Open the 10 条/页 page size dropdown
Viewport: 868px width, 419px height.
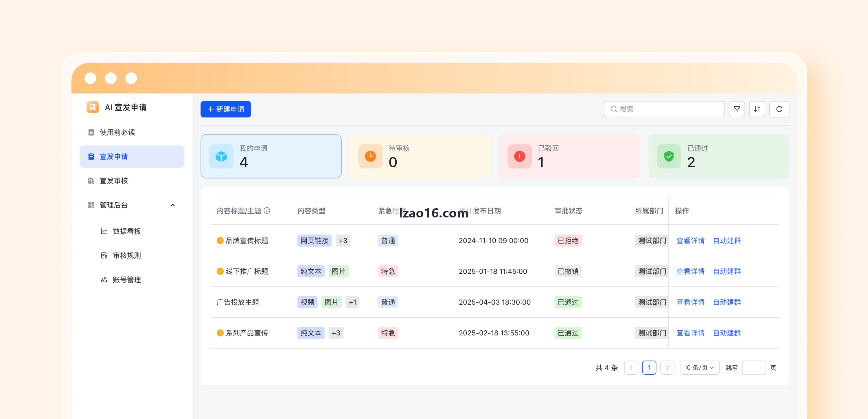click(x=700, y=367)
